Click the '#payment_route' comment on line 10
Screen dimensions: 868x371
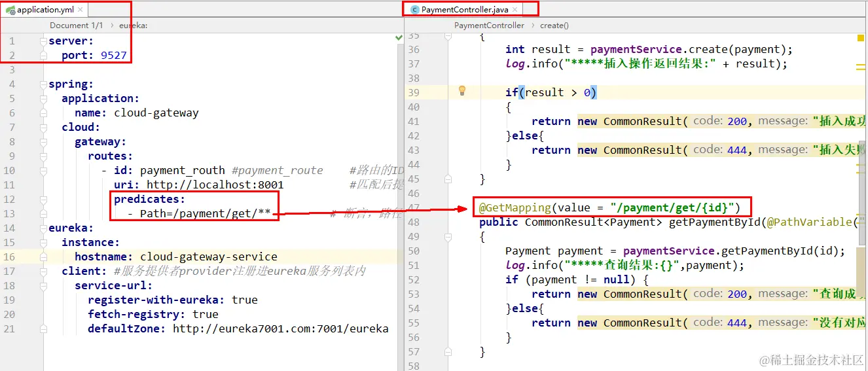(278, 170)
